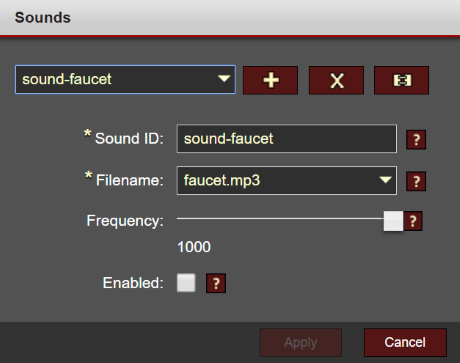The width and height of the screenshot is (460, 363).
Task: Click the Frequency slider handle
Action: click(x=393, y=221)
